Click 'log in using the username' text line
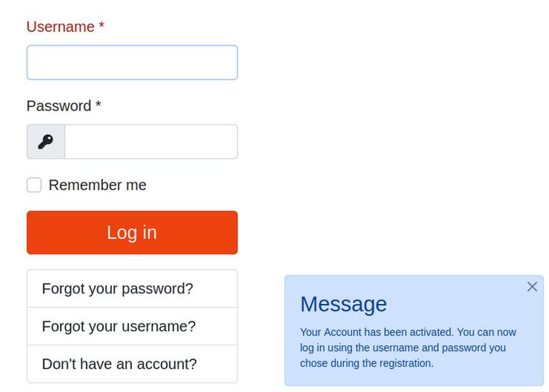The image size is (549, 392). click(x=366, y=348)
